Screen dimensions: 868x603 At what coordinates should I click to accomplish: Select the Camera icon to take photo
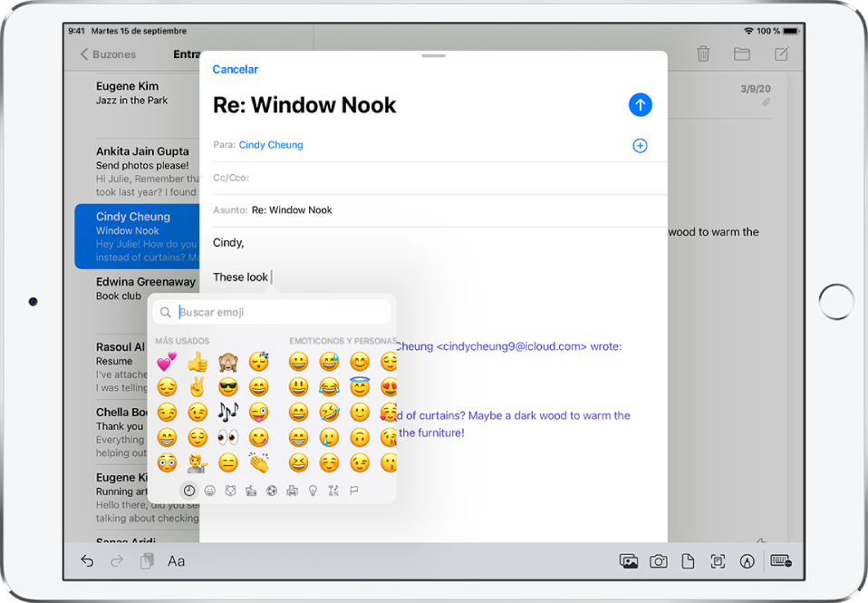tap(658, 560)
